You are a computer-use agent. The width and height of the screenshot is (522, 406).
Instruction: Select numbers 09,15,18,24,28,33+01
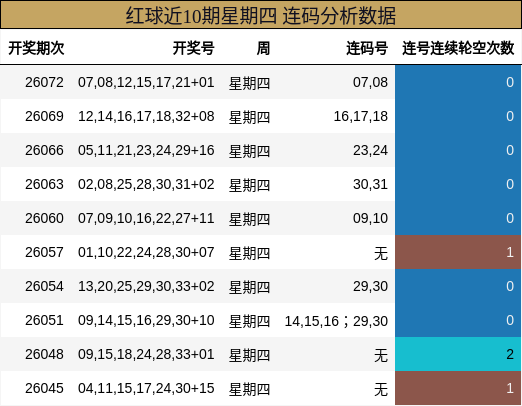click(146, 354)
